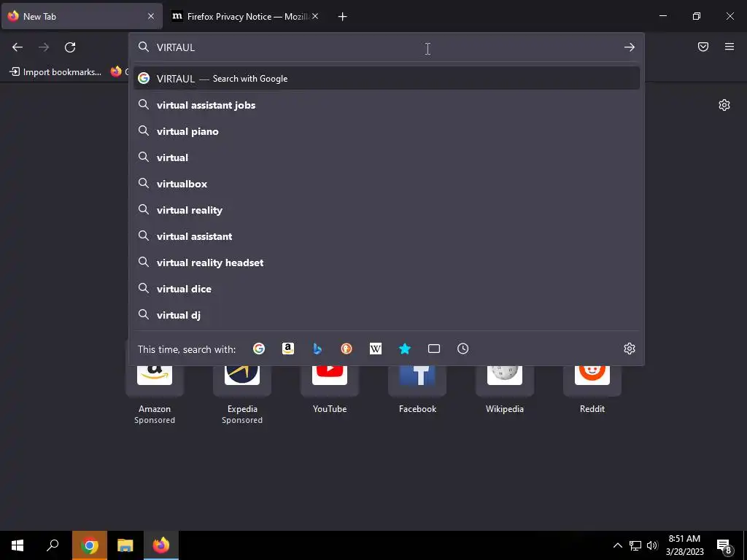Reload the current page
Image resolution: width=747 pixels, height=560 pixels.
pyautogui.click(x=70, y=47)
